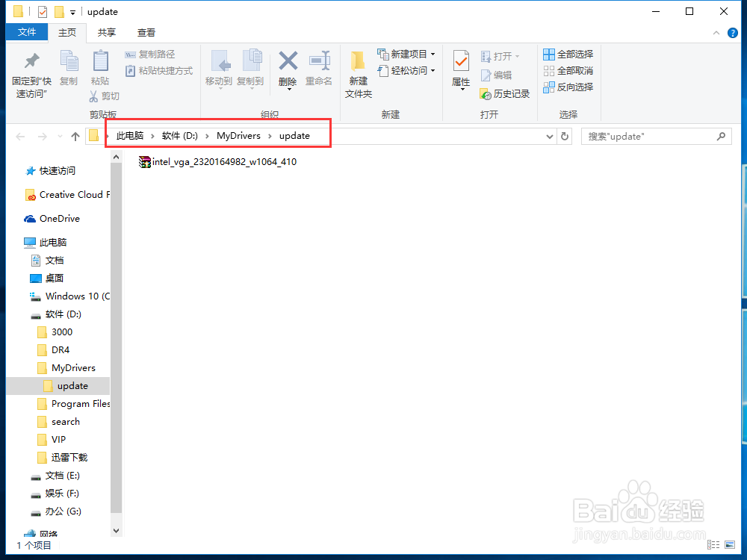Open 迅雷下载 folder
The image size is (747, 560).
63,458
